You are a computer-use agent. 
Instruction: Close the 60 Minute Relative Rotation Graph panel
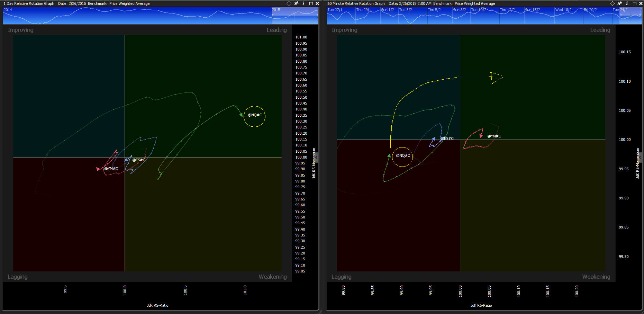641,3
